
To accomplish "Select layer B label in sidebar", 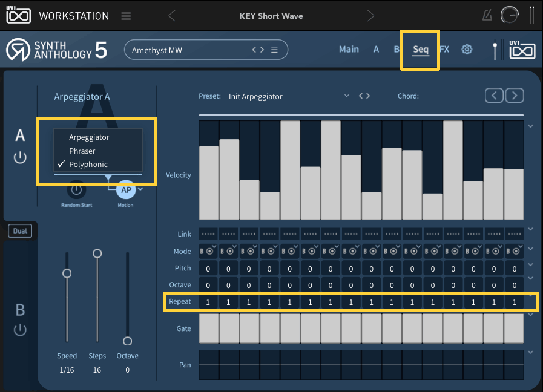I will pos(20,310).
